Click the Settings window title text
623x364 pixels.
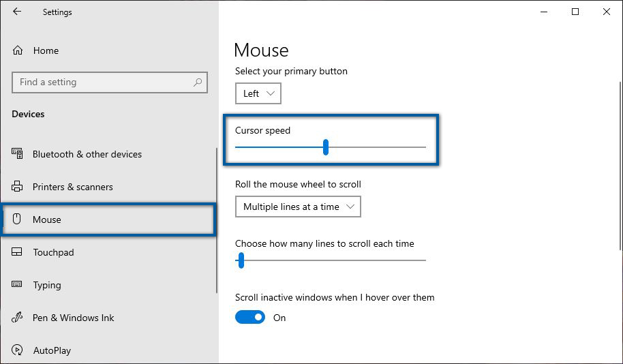(57, 12)
